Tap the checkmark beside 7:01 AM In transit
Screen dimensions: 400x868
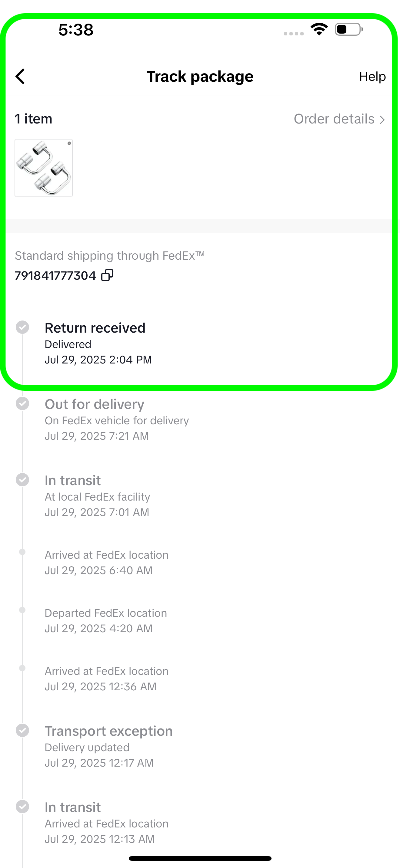pyautogui.click(x=23, y=479)
